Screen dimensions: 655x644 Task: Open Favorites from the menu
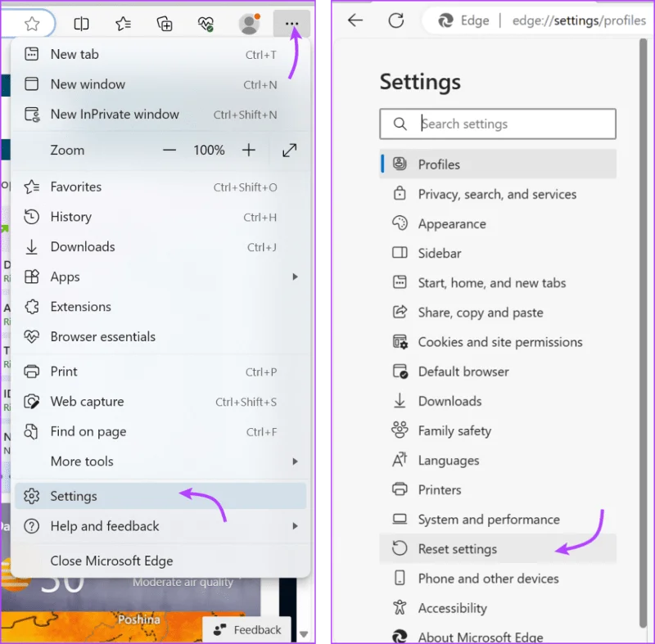(x=160, y=187)
